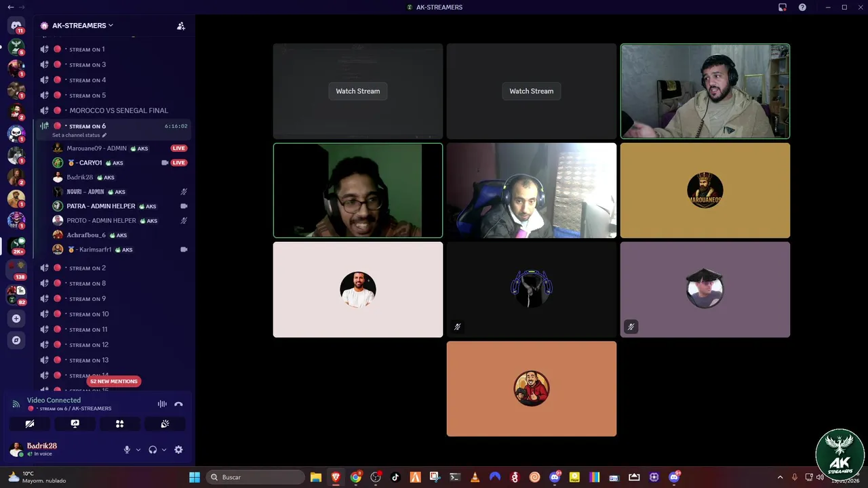Image resolution: width=868 pixels, height=488 pixels.
Task: Open the Discover servers compass icon
Action: (16, 340)
